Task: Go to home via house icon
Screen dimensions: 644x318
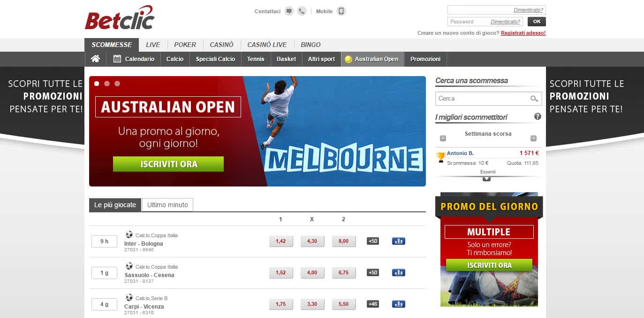Action: click(96, 59)
